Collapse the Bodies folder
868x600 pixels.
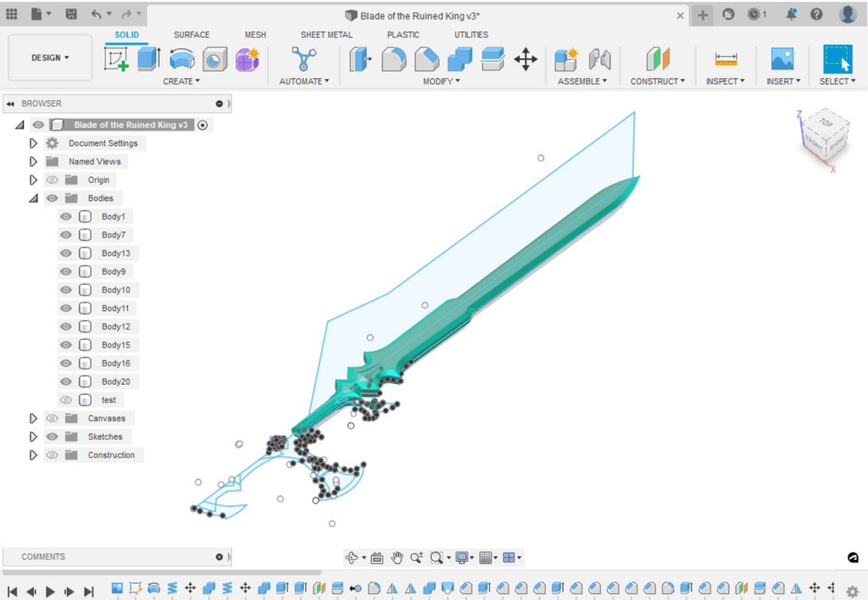click(34, 198)
